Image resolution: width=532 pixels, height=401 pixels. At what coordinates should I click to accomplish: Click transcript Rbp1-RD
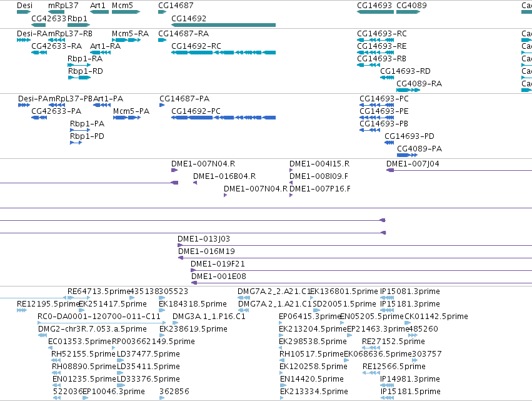79,78
